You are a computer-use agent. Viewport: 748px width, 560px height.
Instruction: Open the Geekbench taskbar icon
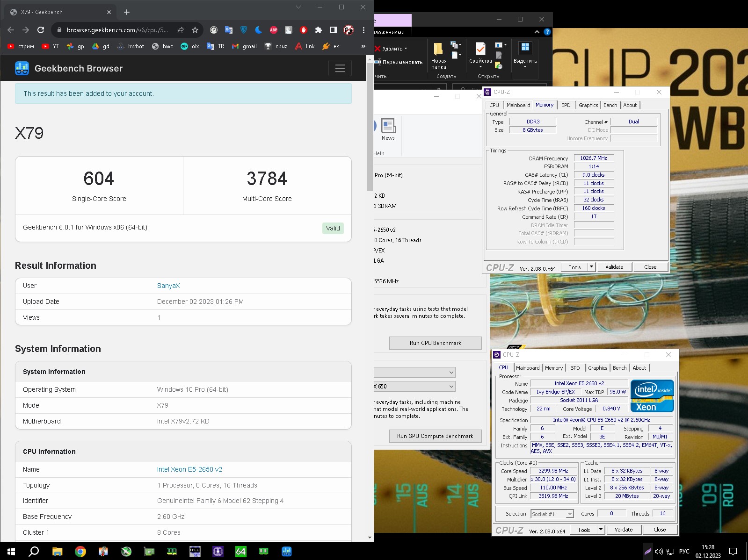tap(287, 552)
